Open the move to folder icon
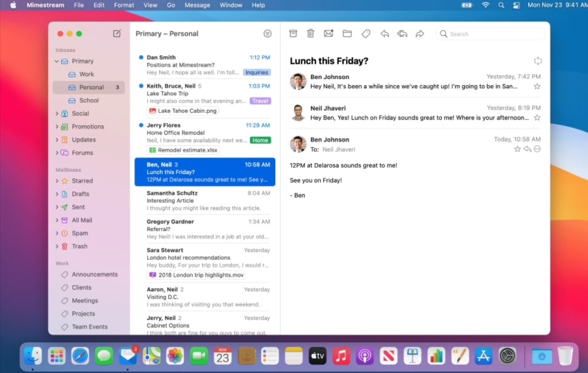 point(347,34)
